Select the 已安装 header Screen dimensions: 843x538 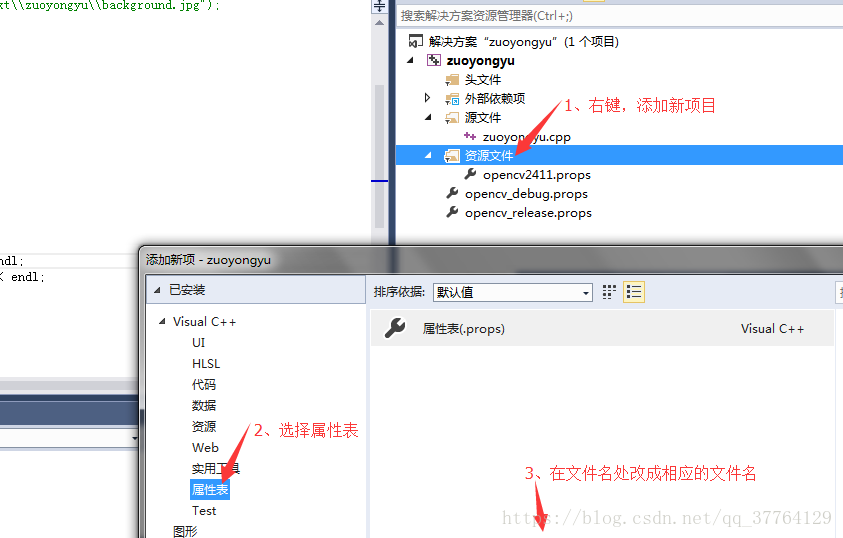[187, 290]
